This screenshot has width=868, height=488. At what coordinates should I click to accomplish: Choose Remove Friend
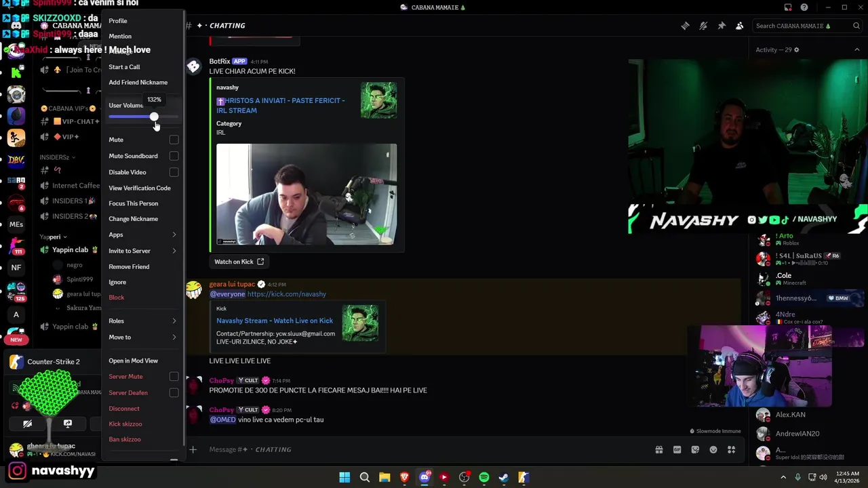pos(129,266)
